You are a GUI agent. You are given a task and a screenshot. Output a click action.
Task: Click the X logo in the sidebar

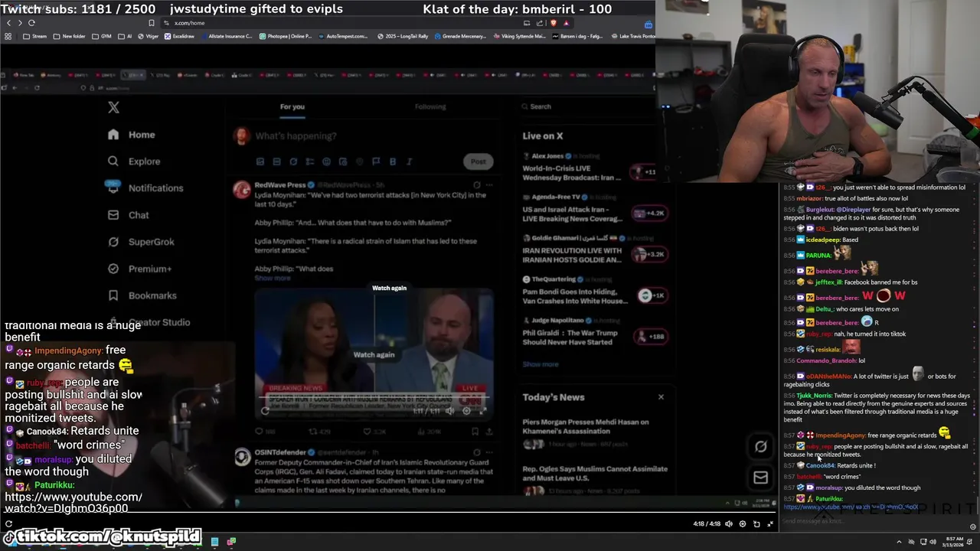(113, 107)
